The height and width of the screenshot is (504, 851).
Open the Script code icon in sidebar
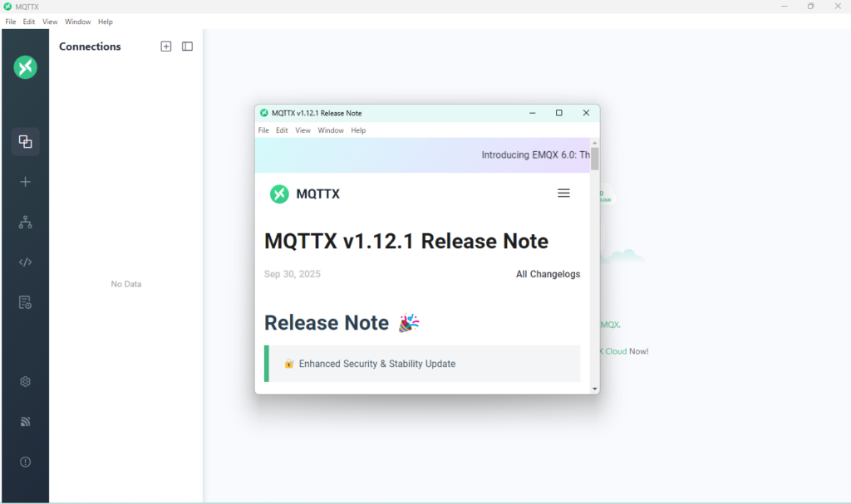[25, 262]
